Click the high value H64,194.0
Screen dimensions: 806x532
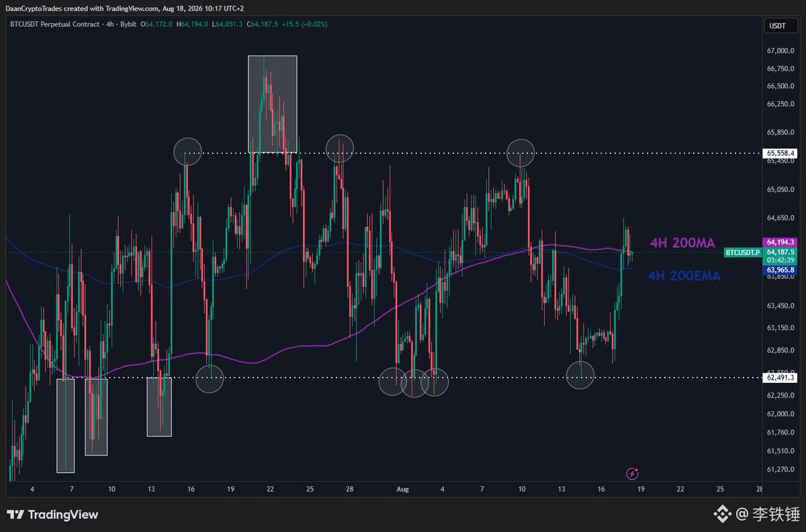pyautogui.click(x=193, y=24)
